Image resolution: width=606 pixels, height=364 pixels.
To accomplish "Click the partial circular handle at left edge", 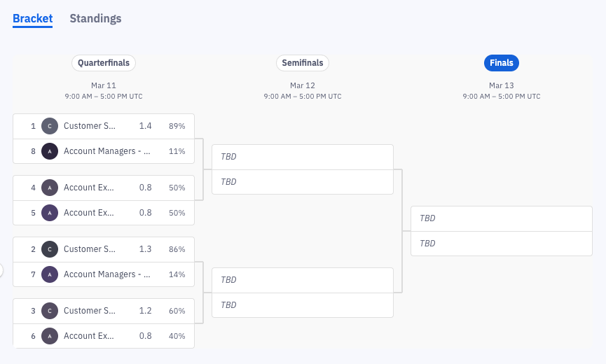I will click(1, 270).
